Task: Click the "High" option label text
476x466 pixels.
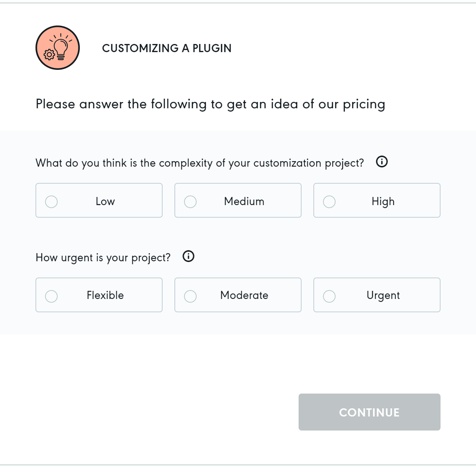Action: [x=383, y=201]
